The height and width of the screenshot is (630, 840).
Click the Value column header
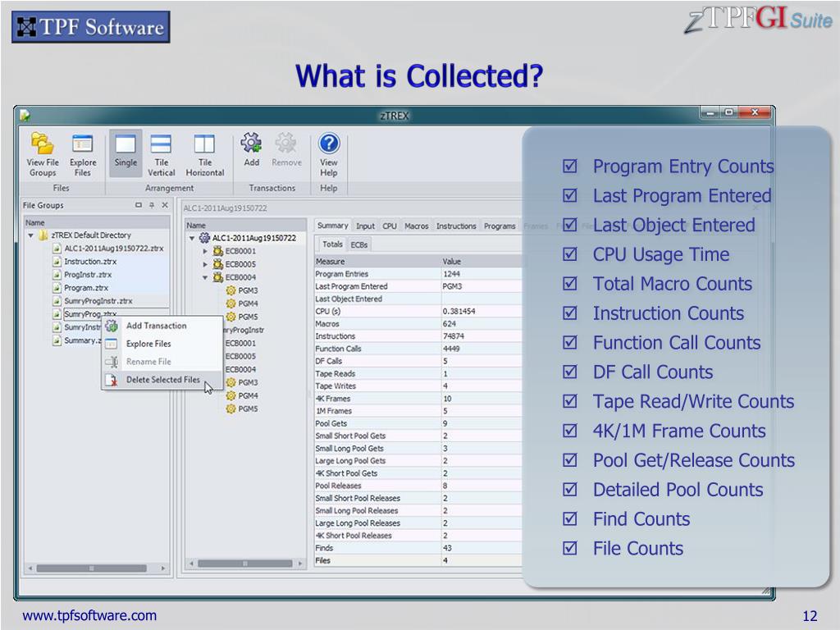[x=481, y=262]
